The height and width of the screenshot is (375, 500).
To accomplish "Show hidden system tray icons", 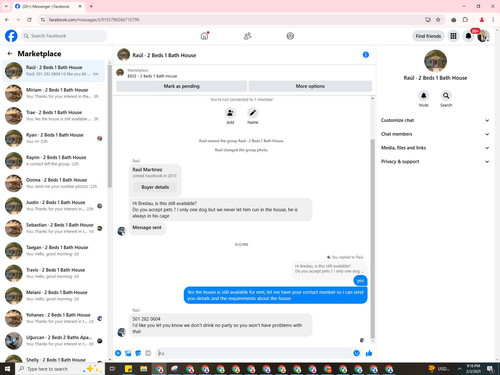I will point(459,369).
